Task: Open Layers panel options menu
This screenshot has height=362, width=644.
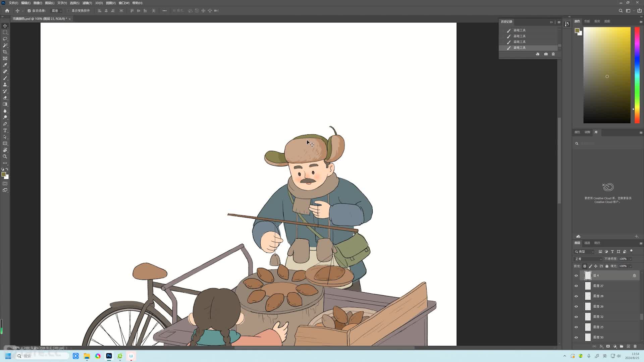Action: 641,243
